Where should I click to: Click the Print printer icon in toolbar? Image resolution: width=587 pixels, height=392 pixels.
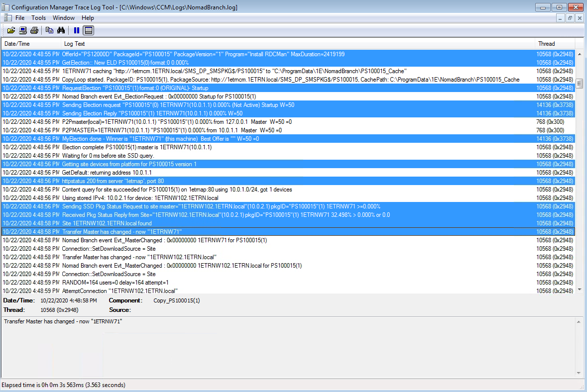tap(34, 30)
